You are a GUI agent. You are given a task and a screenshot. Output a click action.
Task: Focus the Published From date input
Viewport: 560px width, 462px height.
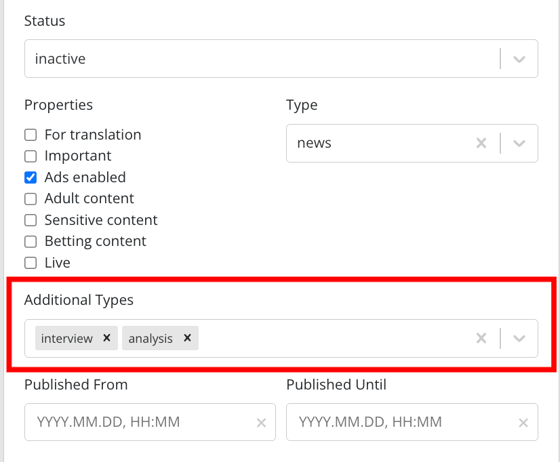coord(143,422)
